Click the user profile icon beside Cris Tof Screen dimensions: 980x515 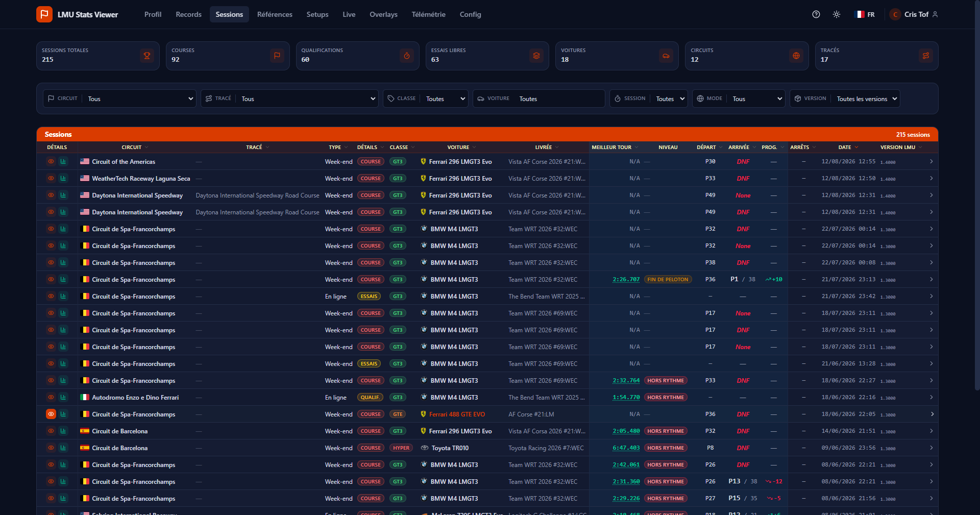[935, 14]
